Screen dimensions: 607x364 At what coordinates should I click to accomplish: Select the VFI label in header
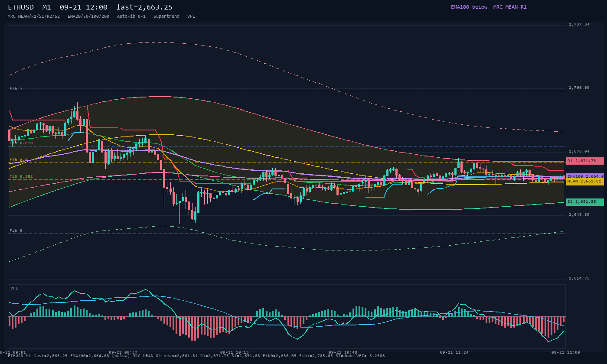coord(191,16)
